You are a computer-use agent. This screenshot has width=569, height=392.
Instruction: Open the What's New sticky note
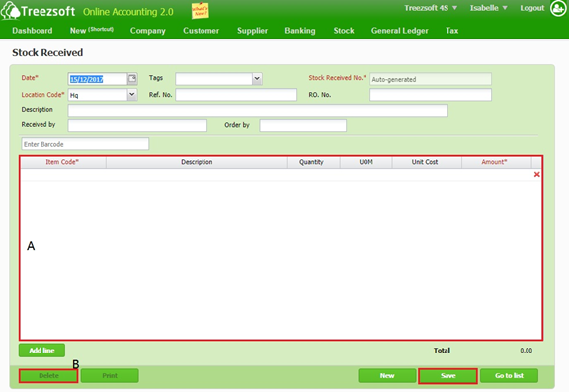[200, 11]
